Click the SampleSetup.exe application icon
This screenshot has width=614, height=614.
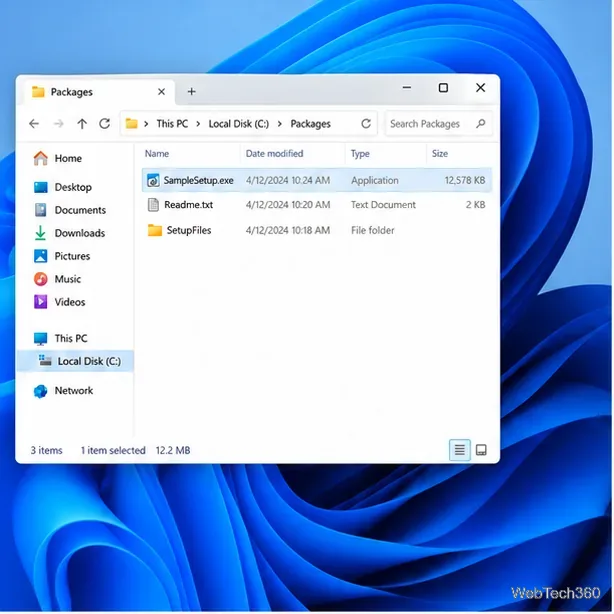153,180
